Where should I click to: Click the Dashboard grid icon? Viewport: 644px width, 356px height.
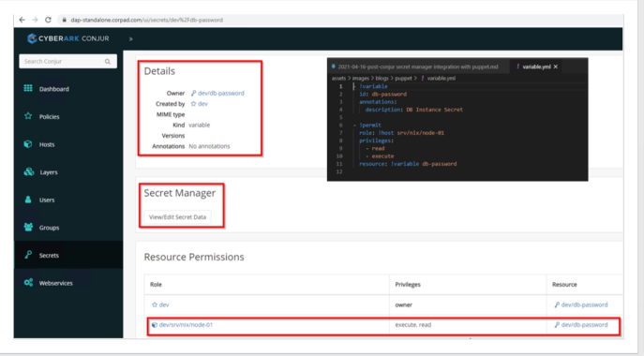[x=28, y=88]
